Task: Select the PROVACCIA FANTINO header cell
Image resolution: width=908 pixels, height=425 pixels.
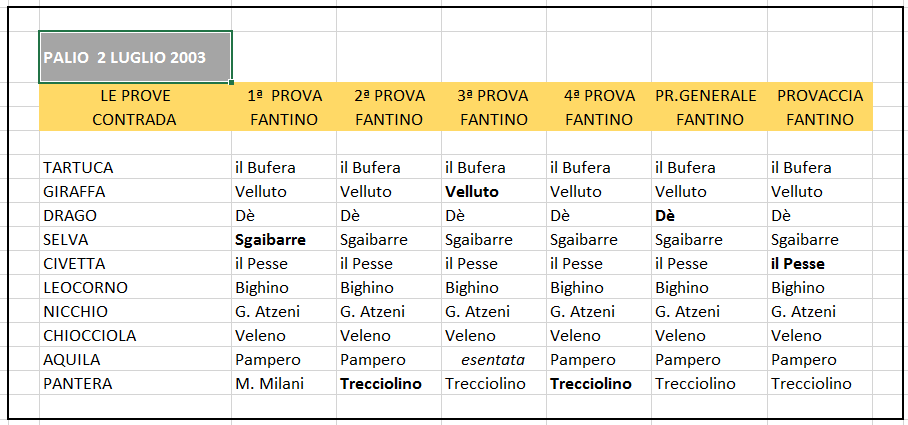Action: [x=820, y=107]
